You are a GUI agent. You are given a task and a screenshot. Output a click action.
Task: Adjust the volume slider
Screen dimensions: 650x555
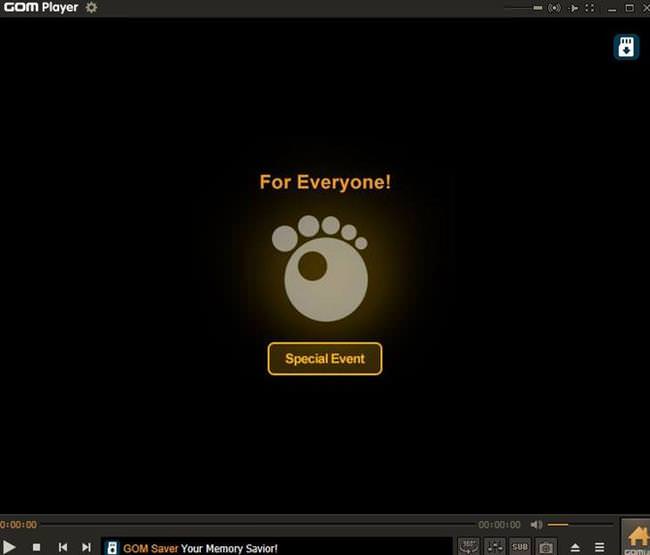click(580, 525)
